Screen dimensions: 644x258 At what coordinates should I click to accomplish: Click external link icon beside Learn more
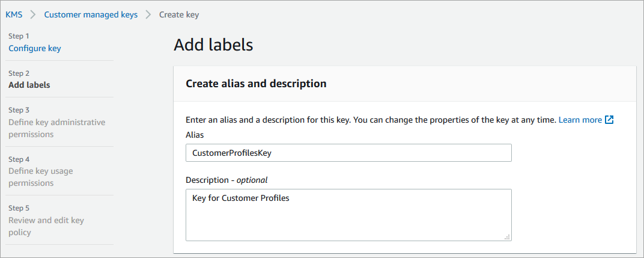[x=609, y=120]
